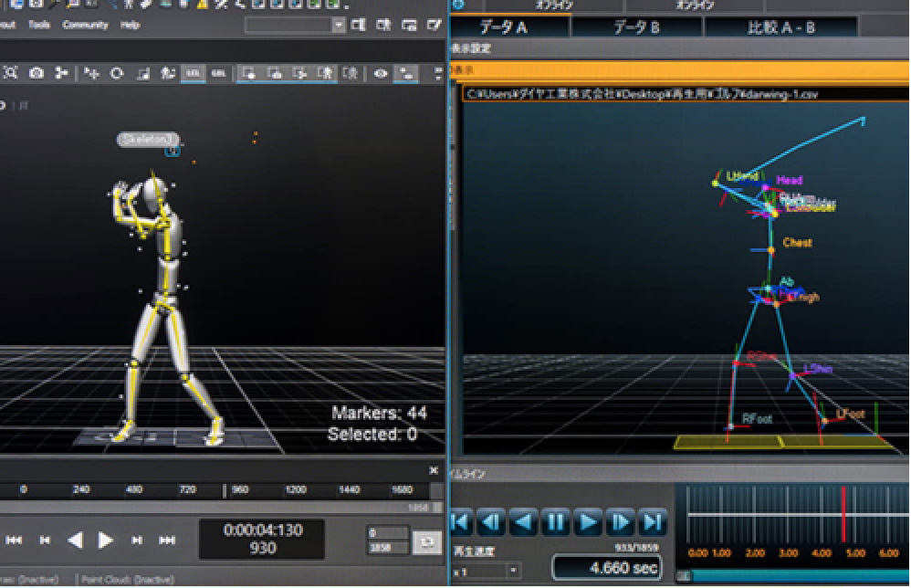
Task: Click the zoom-to-fit frame icon
Action: [x=11, y=73]
